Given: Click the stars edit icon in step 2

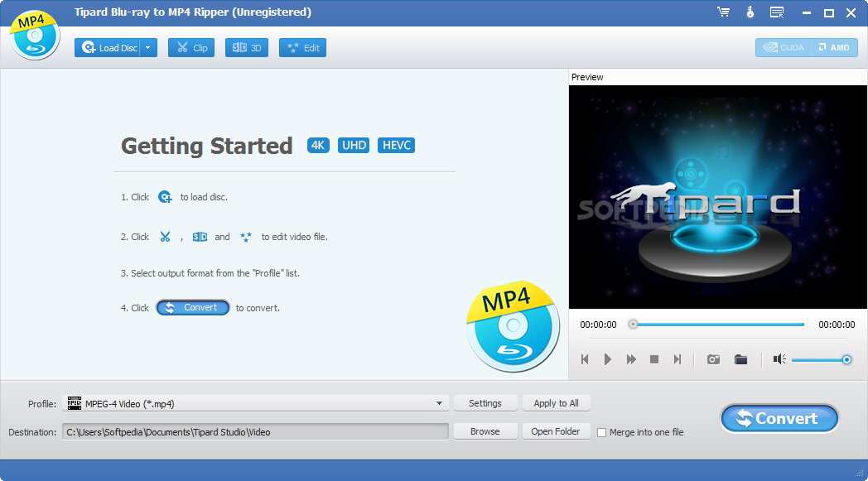Looking at the screenshot, I should (246, 237).
